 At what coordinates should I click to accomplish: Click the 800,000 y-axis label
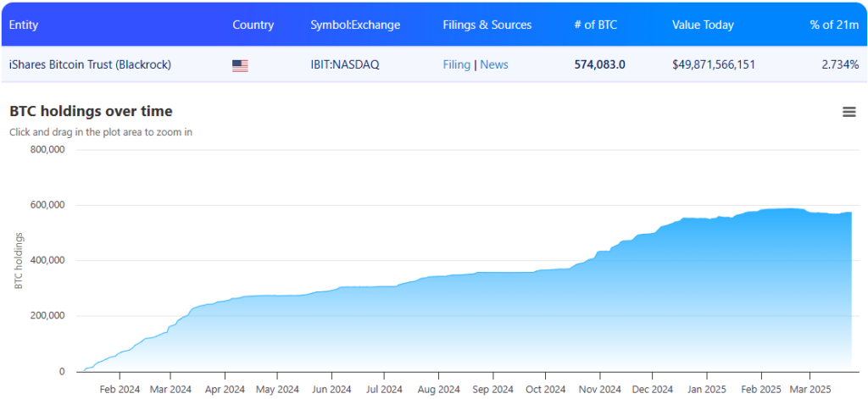coord(47,149)
